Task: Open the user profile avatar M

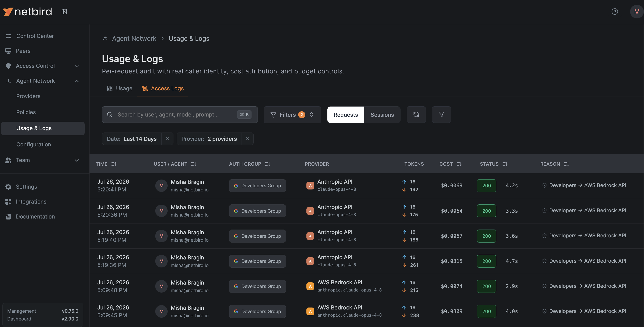Action: 636,11
